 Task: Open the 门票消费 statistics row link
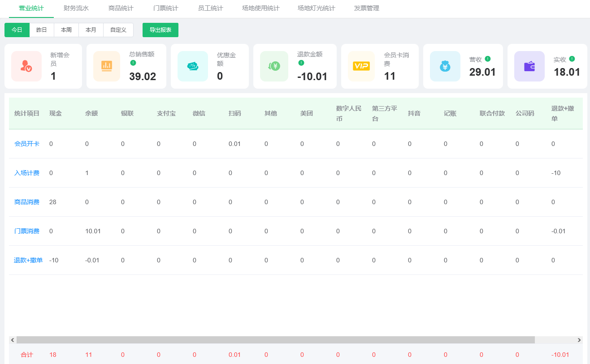[x=27, y=231]
